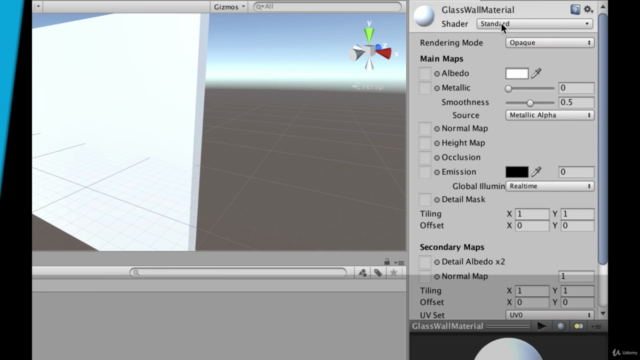
Task: Open Source Metallic Alpha dropdown
Action: [x=549, y=115]
